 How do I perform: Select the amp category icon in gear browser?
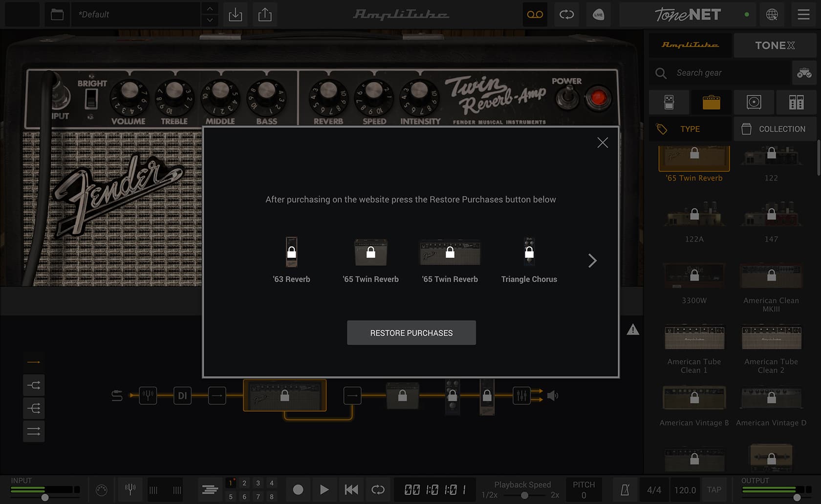point(711,102)
